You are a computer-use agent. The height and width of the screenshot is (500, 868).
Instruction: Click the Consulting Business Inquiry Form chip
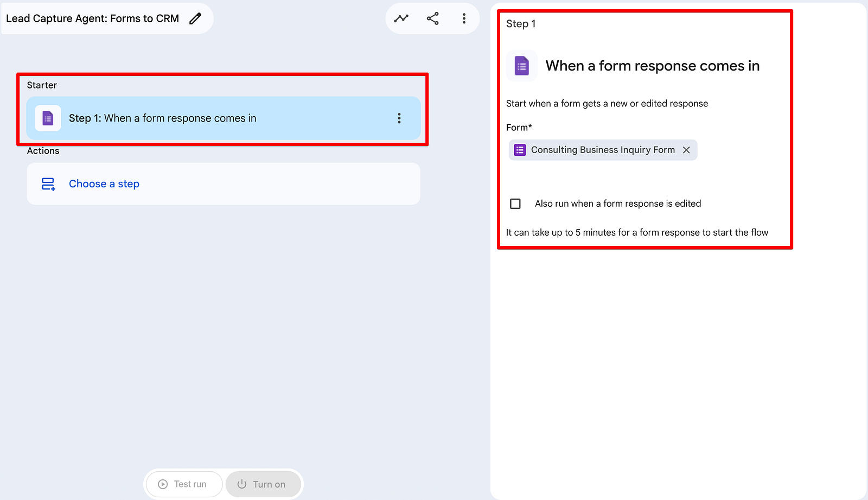pos(603,150)
